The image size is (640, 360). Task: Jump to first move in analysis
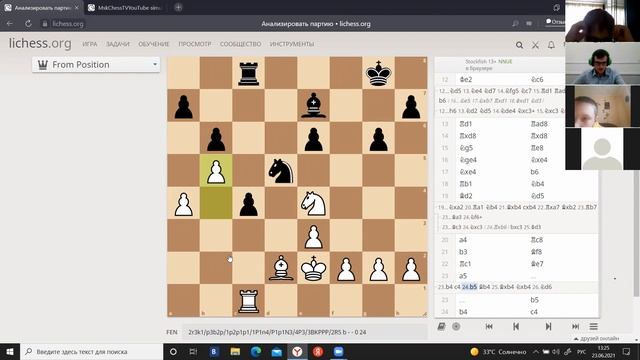(x=489, y=327)
